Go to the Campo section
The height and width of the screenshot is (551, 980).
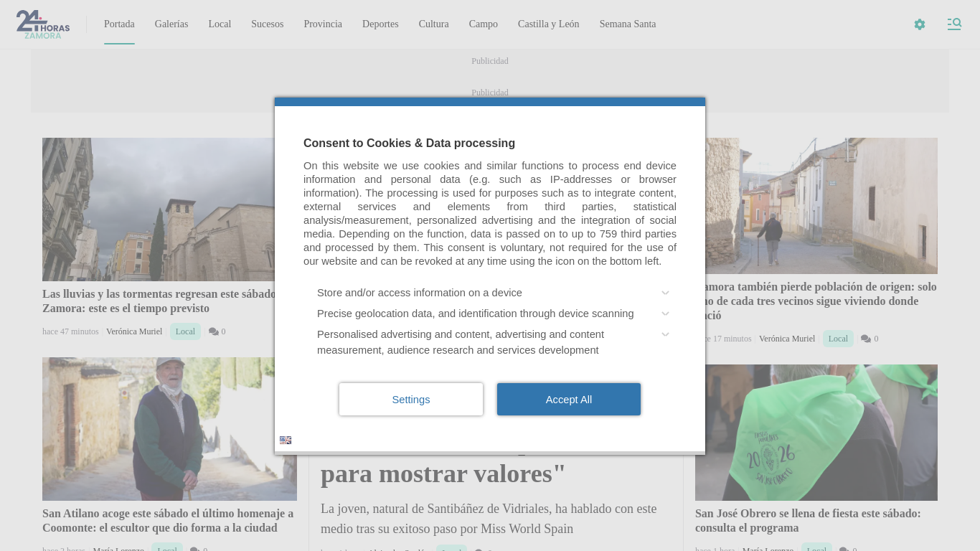(x=484, y=24)
